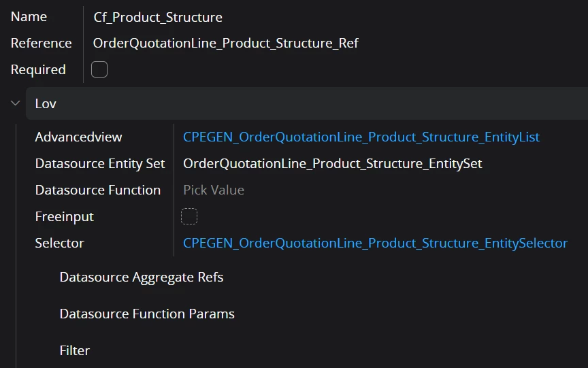Toggle the Required checkbox
This screenshot has height=368, width=588.
point(99,69)
